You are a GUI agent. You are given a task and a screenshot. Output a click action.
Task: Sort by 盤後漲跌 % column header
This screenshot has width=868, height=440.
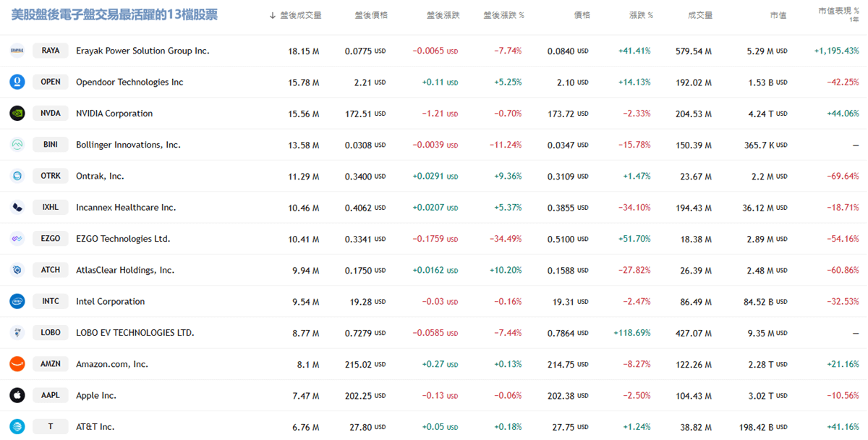[x=504, y=15]
